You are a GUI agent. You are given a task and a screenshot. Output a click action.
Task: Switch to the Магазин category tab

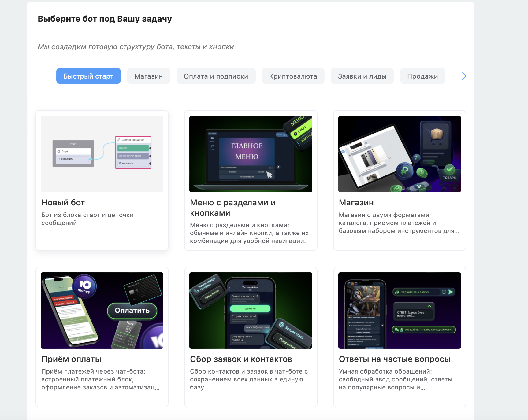pos(149,76)
